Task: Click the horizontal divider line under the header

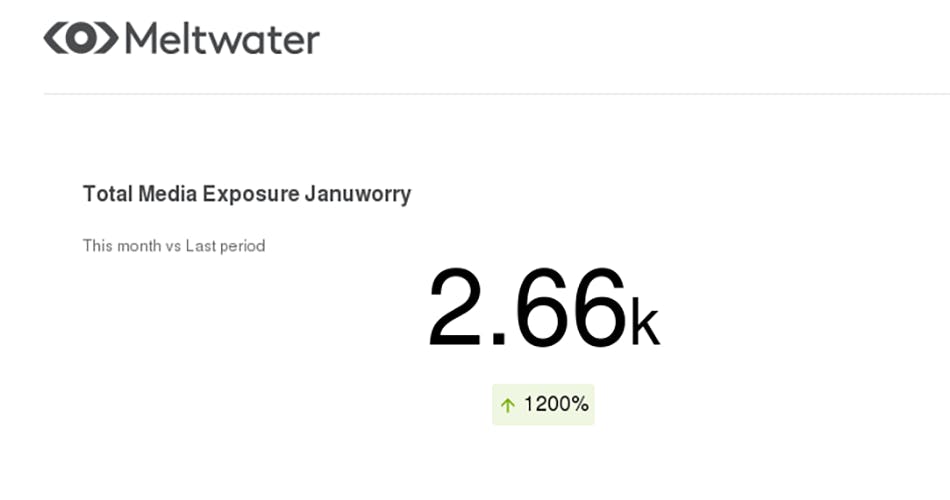Action: pos(497,94)
